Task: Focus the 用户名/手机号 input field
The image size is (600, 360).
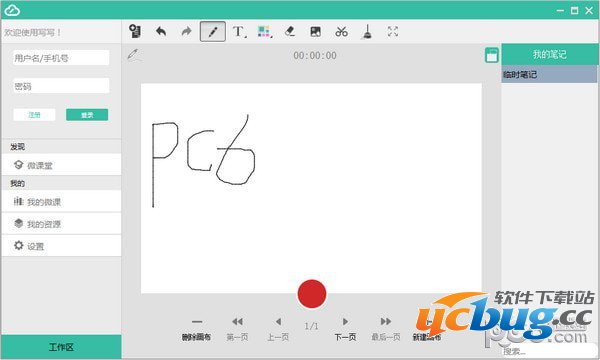Action: click(x=61, y=58)
